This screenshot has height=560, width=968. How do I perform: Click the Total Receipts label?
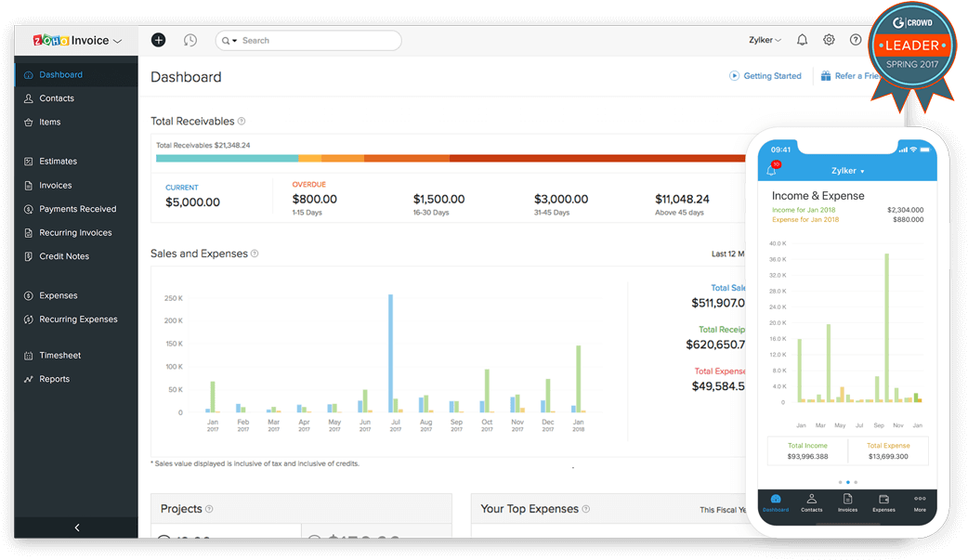pos(722,330)
